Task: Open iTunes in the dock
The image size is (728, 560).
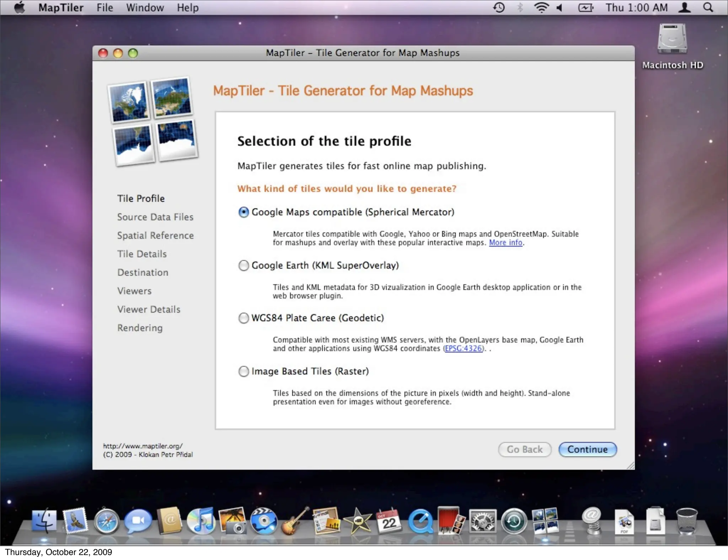Action: [x=201, y=521]
